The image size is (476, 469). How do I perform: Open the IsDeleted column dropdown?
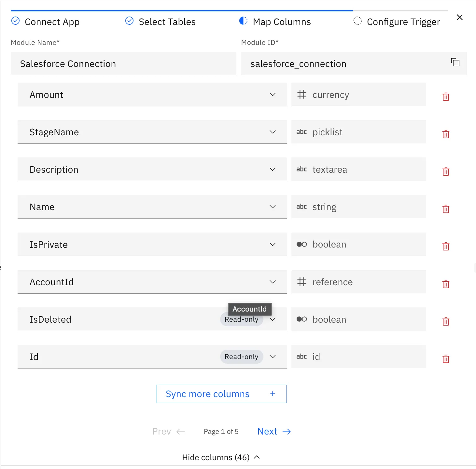point(273,319)
